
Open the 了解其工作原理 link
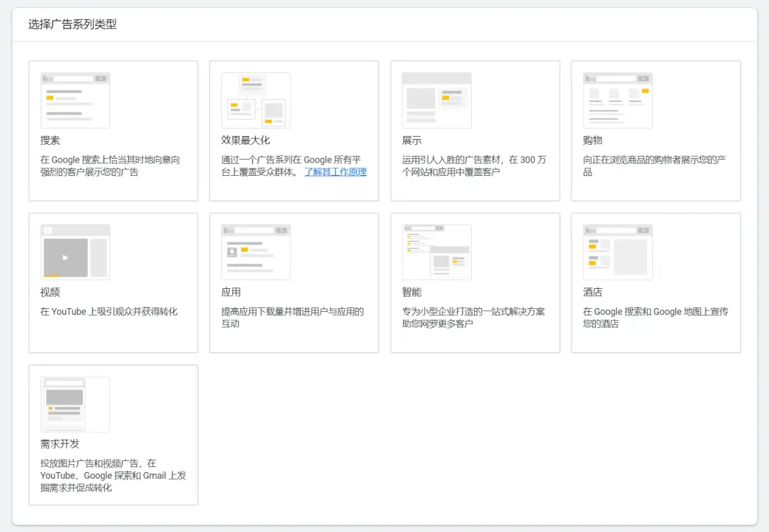[x=336, y=172]
